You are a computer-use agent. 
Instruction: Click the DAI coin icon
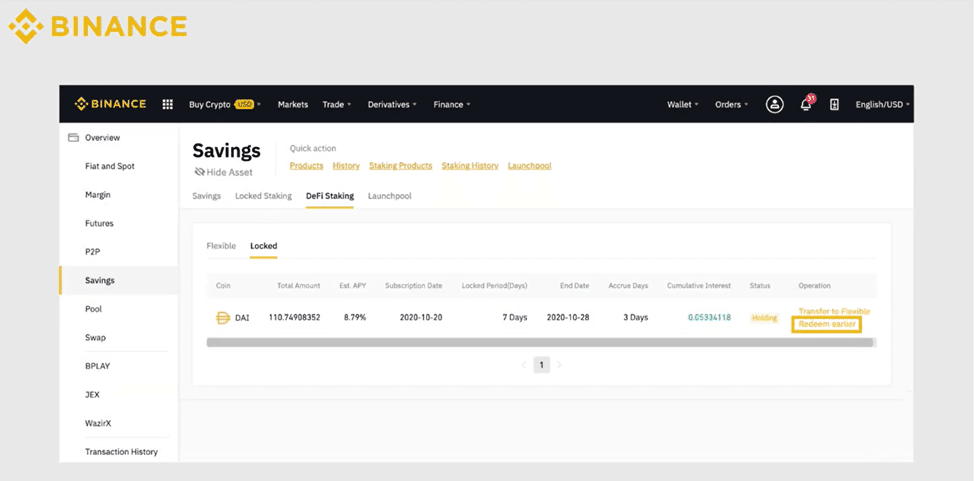pos(223,318)
